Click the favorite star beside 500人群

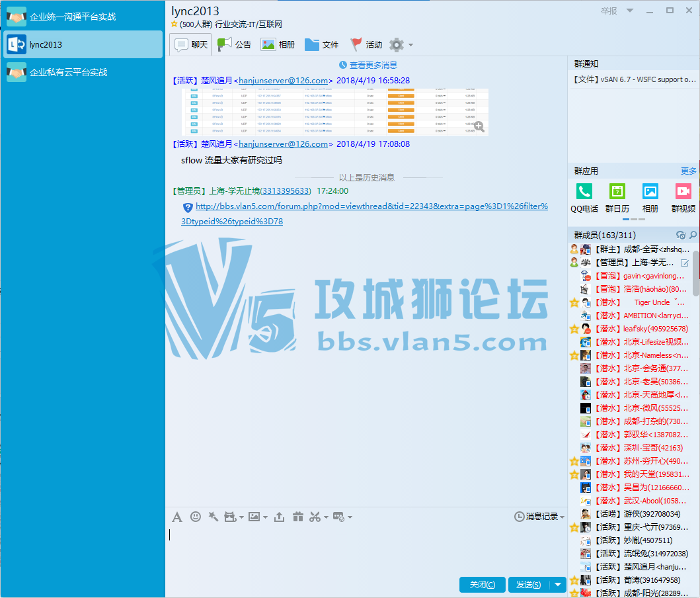[x=174, y=24]
